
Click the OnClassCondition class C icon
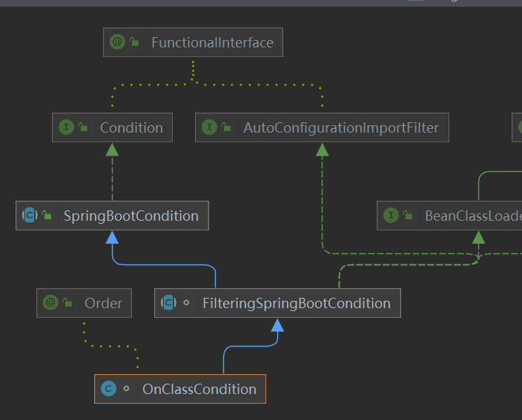[x=108, y=388]
